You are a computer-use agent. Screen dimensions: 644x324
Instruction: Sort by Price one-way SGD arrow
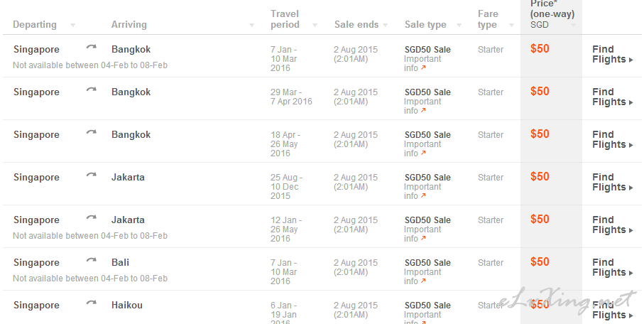[x=574, y=26]
